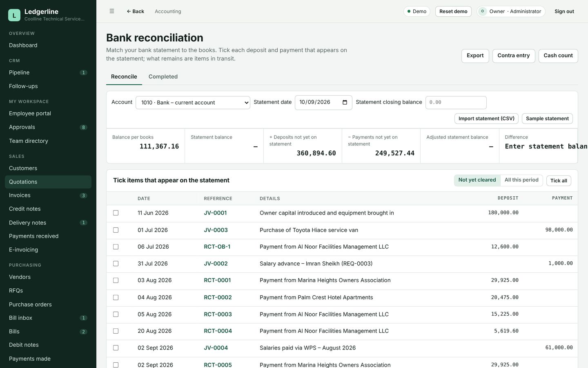The image size is (588, 368).
Task: Toggle the hamburger sidebar menu icon
Action: point(112,11)
